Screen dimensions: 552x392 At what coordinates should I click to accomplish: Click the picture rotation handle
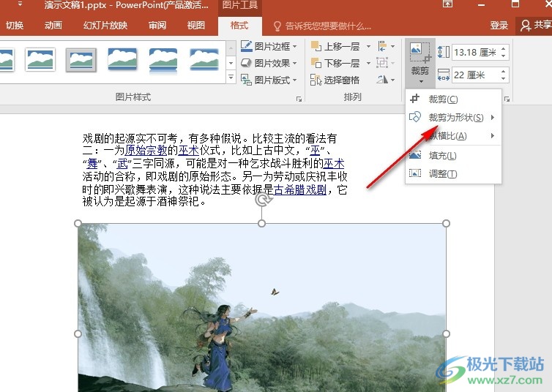[x=263, y=200]
